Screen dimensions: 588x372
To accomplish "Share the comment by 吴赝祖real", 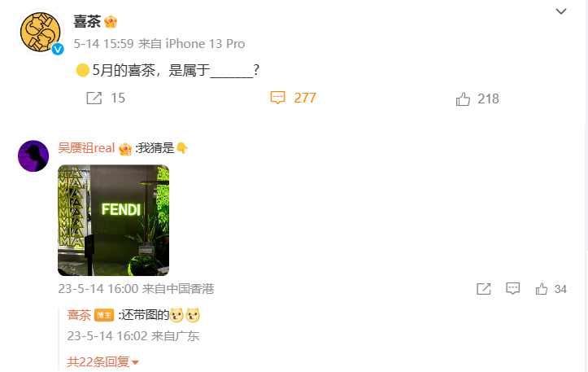I will point(484,289).
